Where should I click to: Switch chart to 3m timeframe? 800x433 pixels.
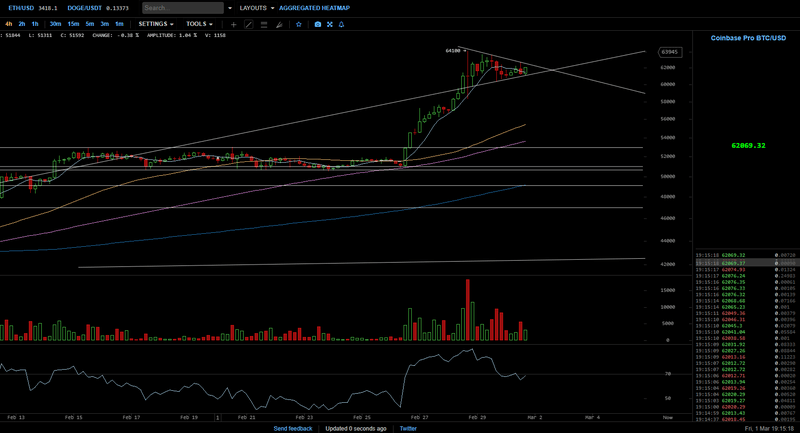click(105, 24)
